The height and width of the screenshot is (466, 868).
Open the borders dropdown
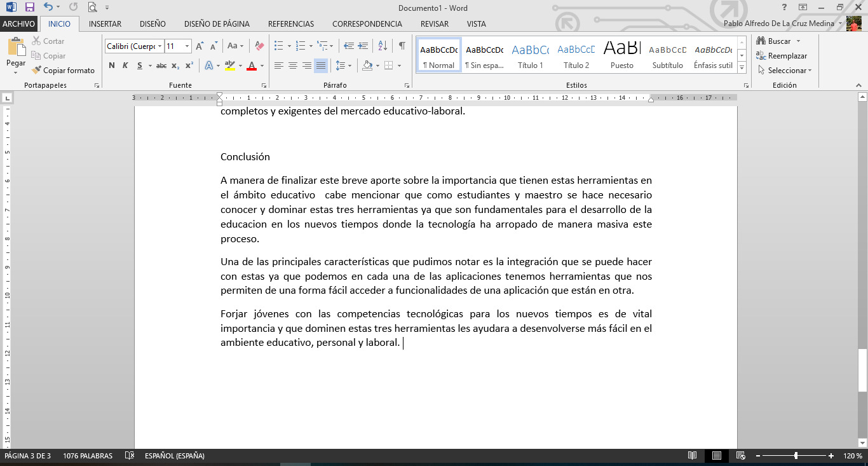click(398, 65)
